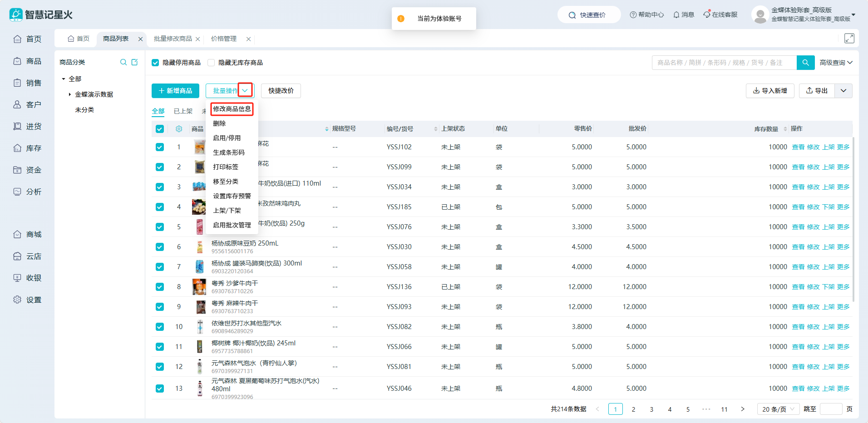Viewport: 868px width, 423px height.
Task: Click edit icon in 商品分类 panel
Action: pos(134,62)
